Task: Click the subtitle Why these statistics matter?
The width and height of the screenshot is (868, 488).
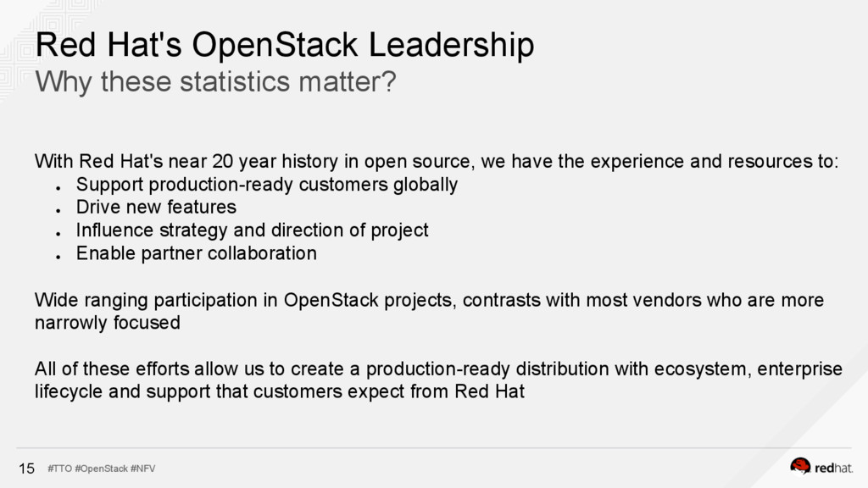Action: [x=216, y=82]
